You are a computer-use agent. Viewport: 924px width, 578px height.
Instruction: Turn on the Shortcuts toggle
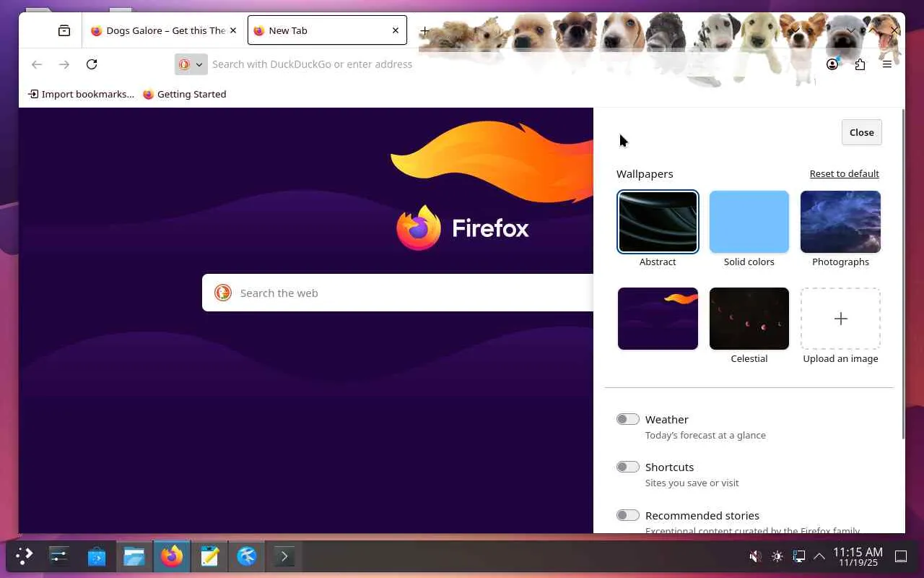tap(628, 467)
